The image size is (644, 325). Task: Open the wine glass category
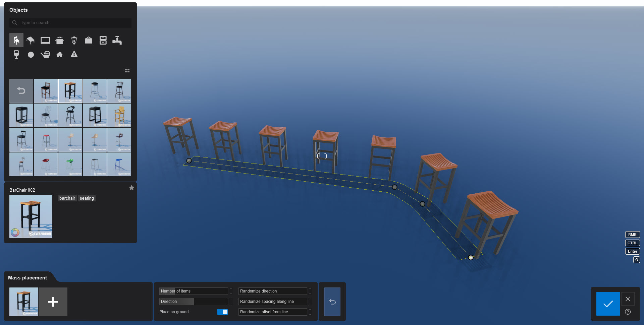click(x=16, y=54)
